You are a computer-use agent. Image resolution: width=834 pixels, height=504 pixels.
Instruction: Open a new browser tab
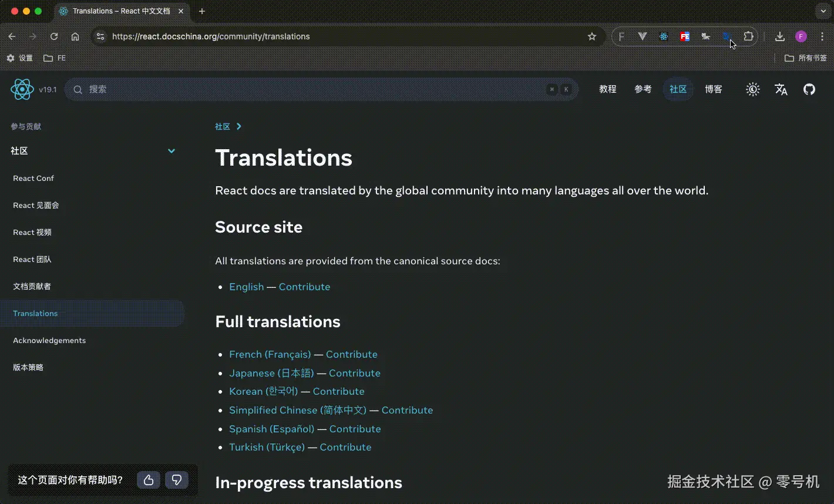[202, 11]
